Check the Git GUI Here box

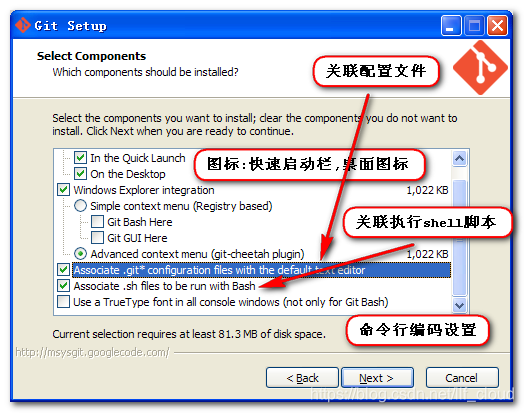97,238
